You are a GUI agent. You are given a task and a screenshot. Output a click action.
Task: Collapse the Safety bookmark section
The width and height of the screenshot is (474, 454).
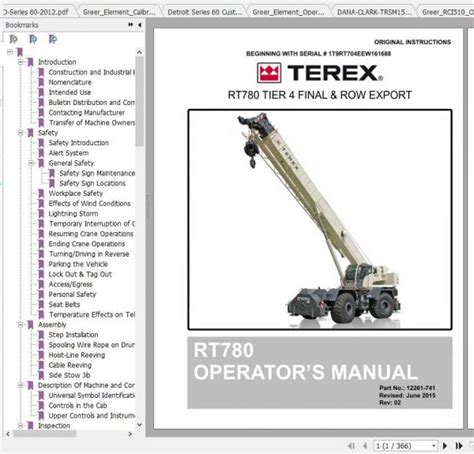tap(20, 133)
